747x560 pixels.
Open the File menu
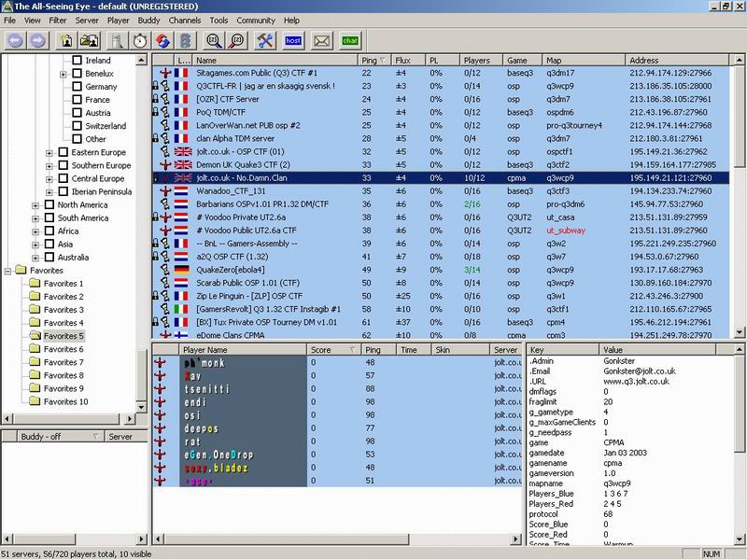(x=9, y=21)
